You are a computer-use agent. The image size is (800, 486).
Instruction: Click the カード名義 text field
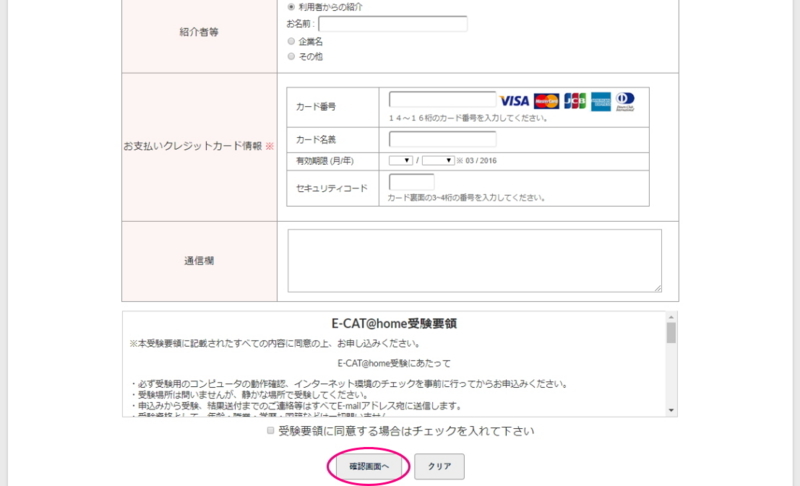442,139
